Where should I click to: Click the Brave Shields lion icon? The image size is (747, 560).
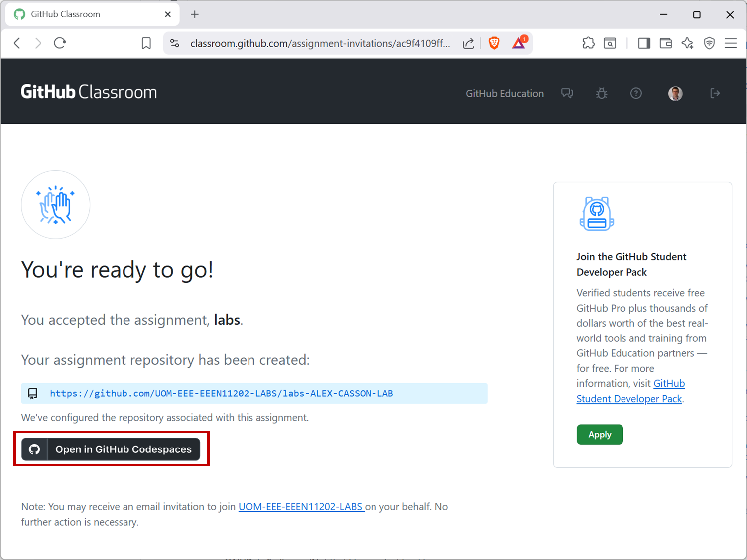[x=494, y=43]
